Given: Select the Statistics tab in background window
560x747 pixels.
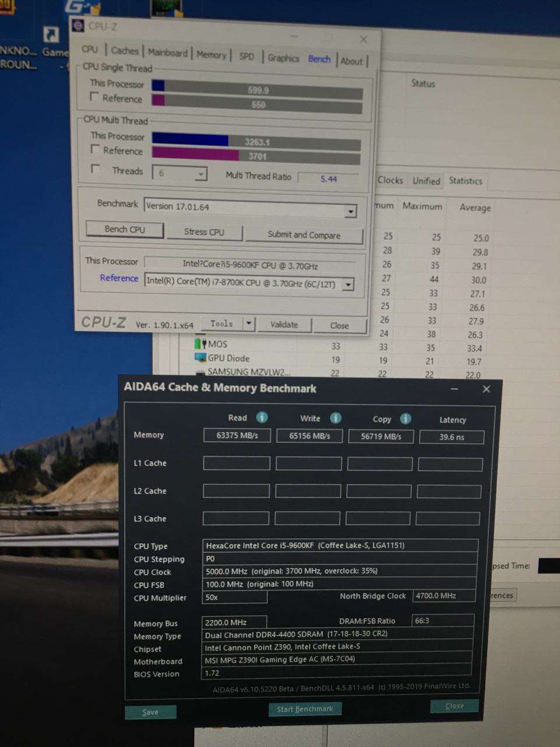Looking at the screenshot, I should pyautogui.click(x=466, y=181).
